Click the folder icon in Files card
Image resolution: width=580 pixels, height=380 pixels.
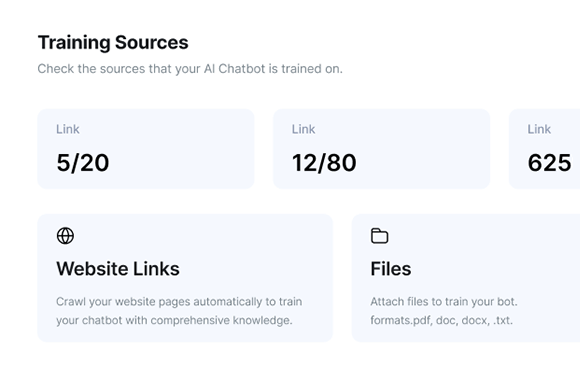coord(380,236)
